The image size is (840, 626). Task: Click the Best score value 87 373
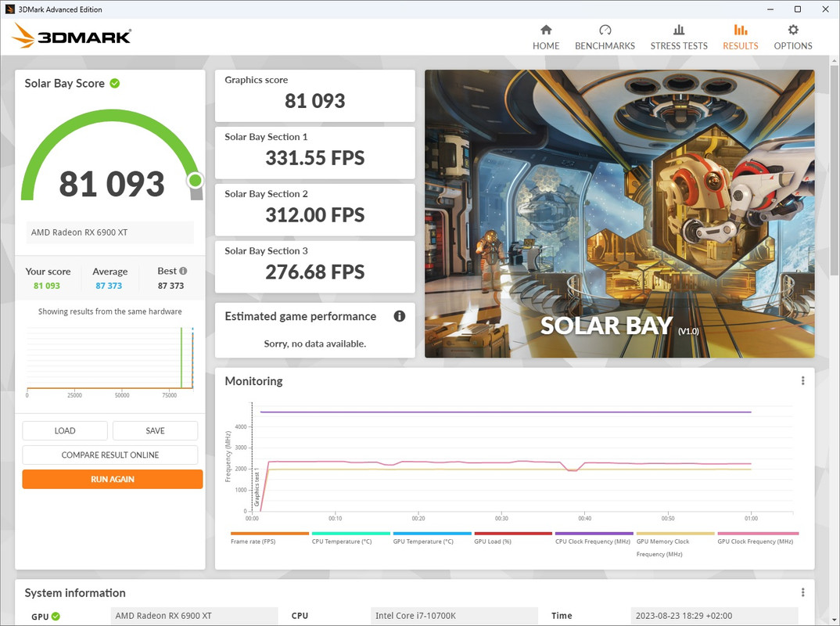click(171, 286)
